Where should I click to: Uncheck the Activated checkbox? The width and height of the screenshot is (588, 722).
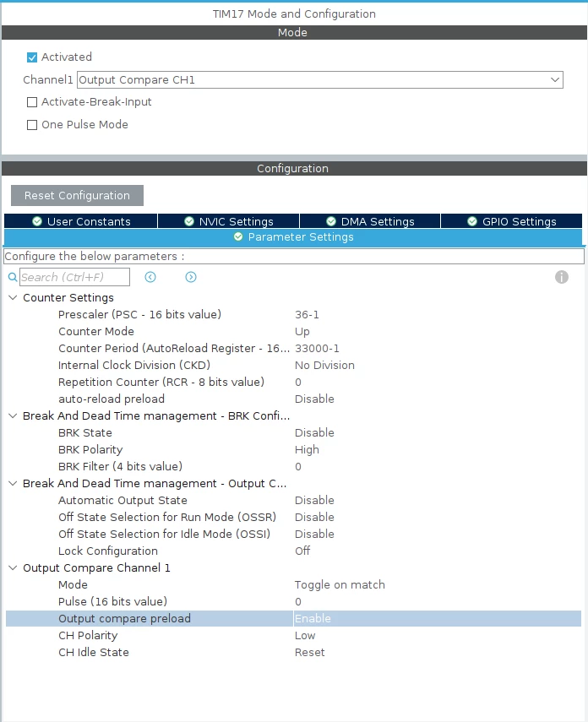[x=32, y=57]
